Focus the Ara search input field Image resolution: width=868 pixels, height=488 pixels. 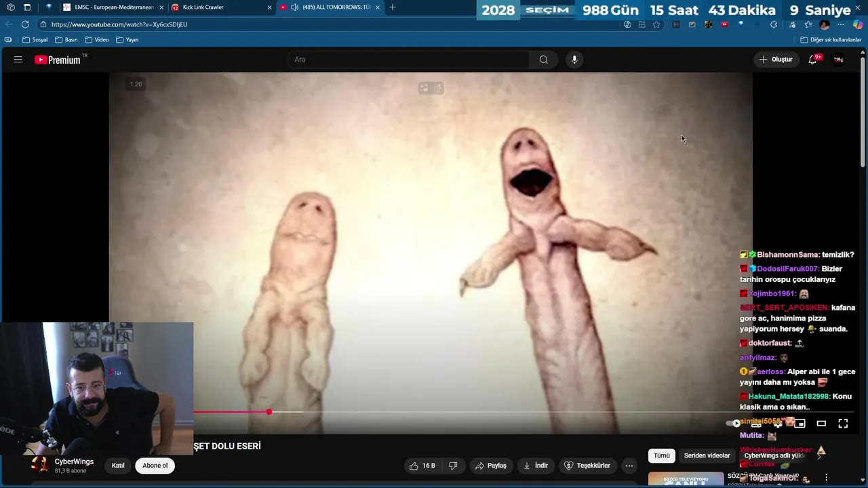point(409,60)
